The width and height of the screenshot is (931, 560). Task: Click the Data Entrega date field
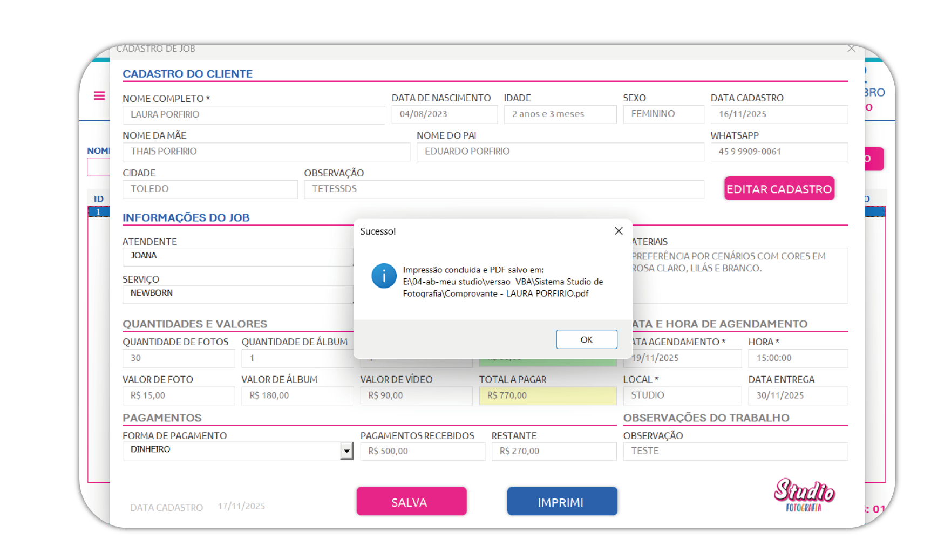click(x=797, y=395)
